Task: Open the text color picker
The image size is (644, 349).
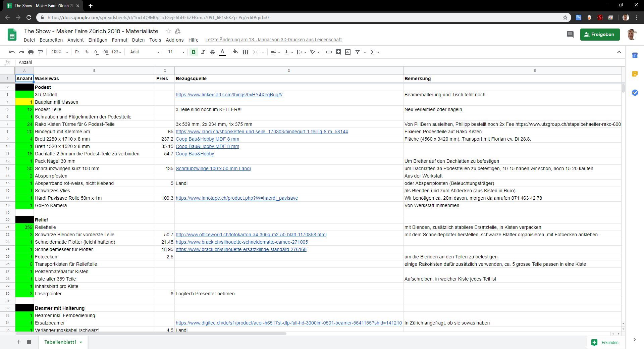Action: 222,52
